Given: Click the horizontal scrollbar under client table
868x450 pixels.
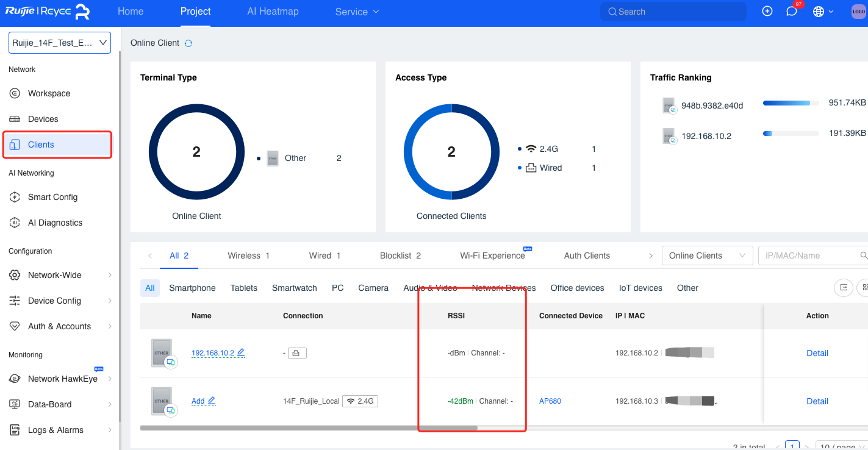Looking at the screenshot, I should pyautogui.click(x=308, y=428).
